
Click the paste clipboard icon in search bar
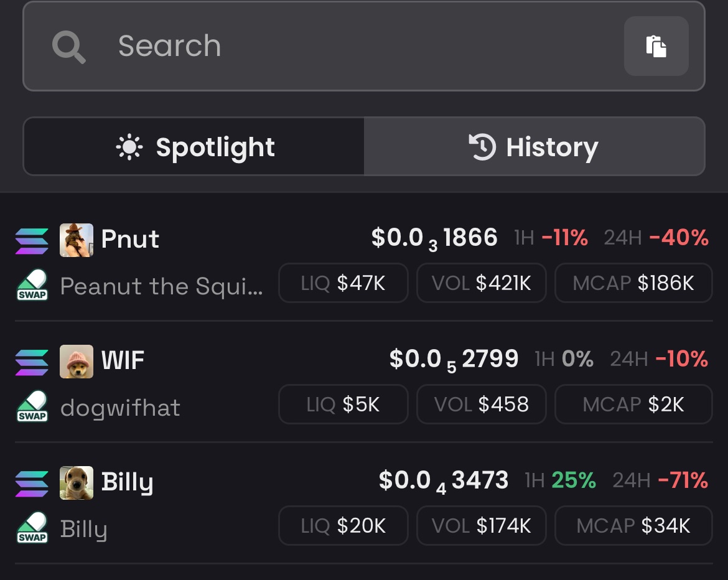[x=656, y=46]
